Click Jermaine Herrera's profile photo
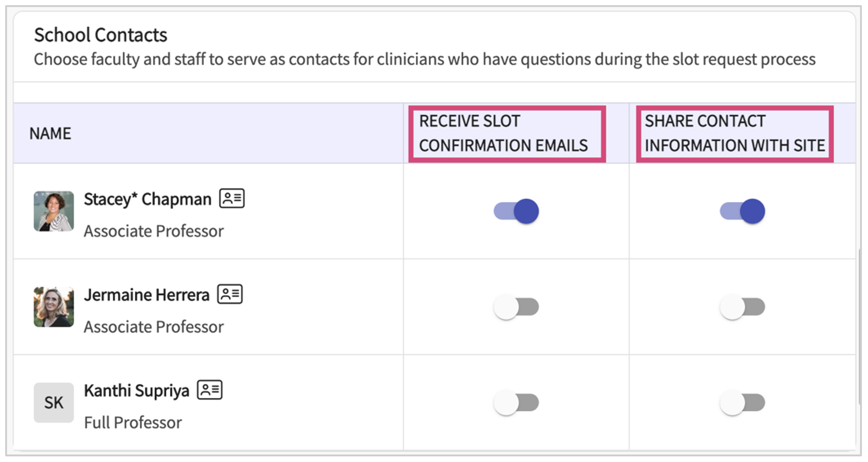Screen dimensions: 868x462 [54, 307]
